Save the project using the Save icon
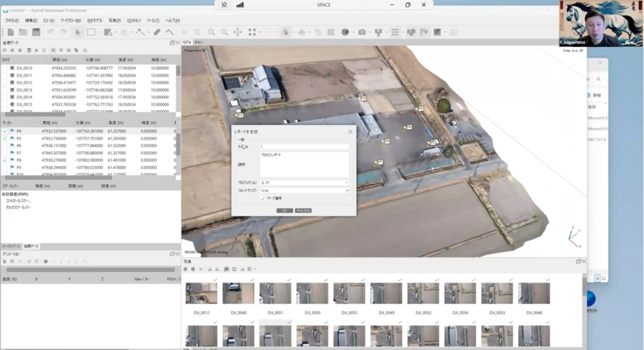 click(36, 32)
